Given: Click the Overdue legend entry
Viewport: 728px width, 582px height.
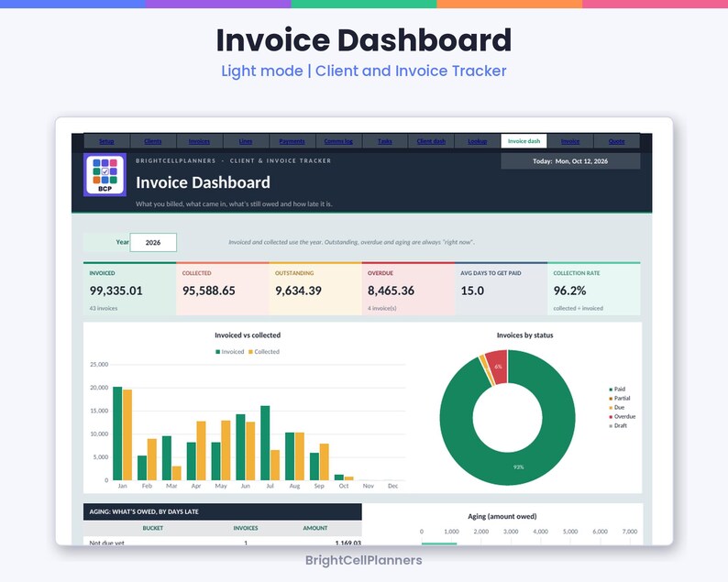Looking at the screenshot, I should tap(623, 416).
